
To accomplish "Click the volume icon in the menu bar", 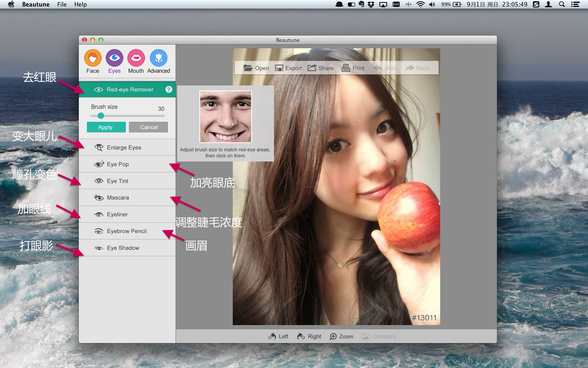I will (x=432, y=4).
